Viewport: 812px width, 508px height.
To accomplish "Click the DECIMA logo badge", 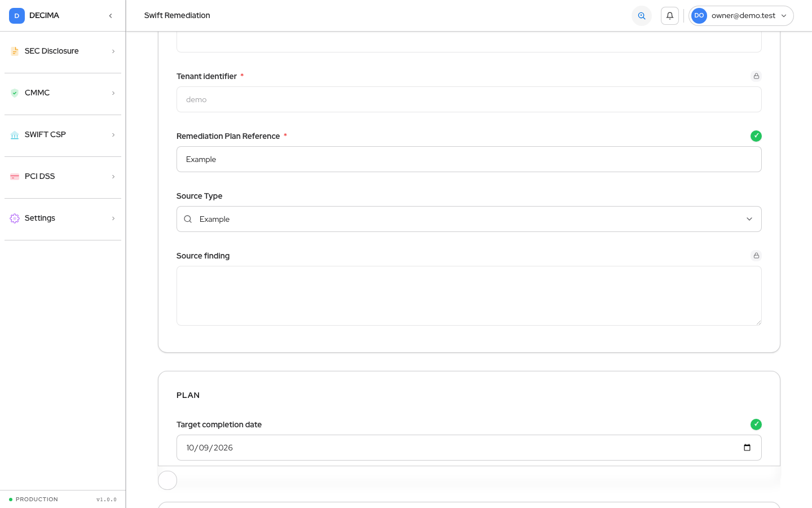I will [17, 16].
